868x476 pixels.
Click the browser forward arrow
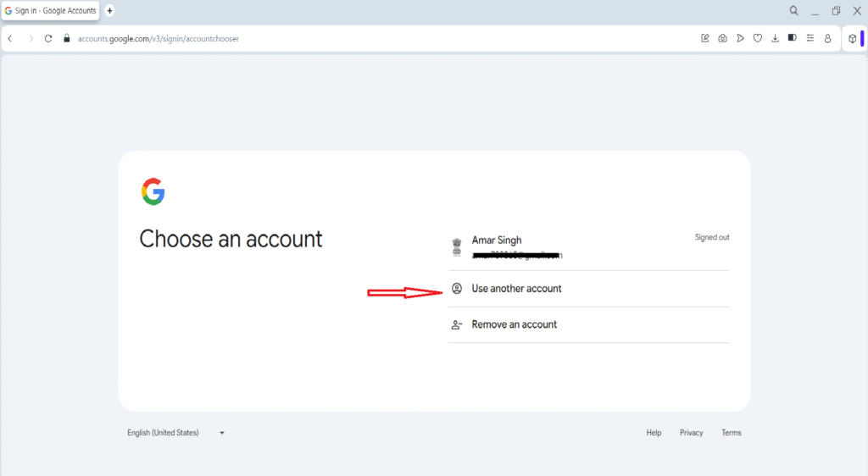pyautogui.click(x=31, y=39)
